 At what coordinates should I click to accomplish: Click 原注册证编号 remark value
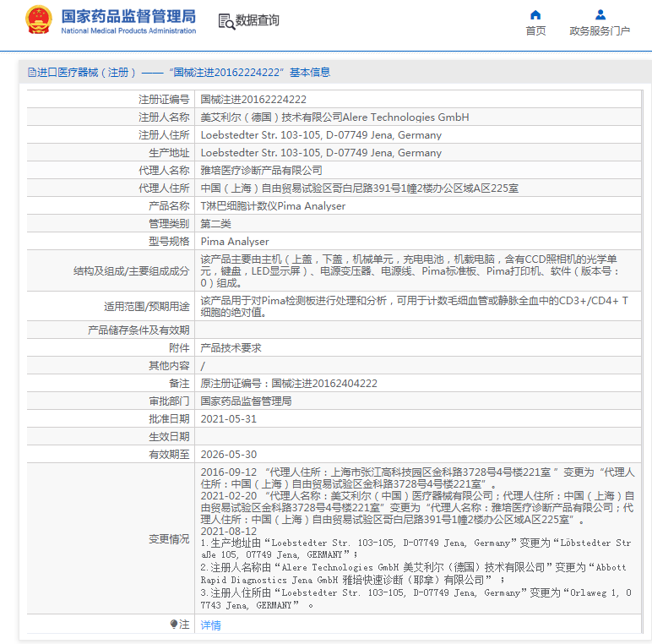pyautogui.click(x=289, y=384)
